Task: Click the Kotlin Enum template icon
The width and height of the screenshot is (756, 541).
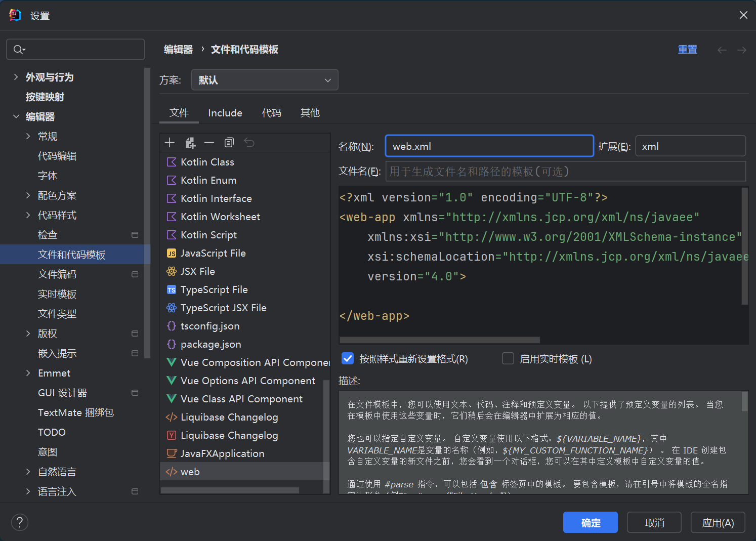Action: pyautogui.click(x=172, y=180)
